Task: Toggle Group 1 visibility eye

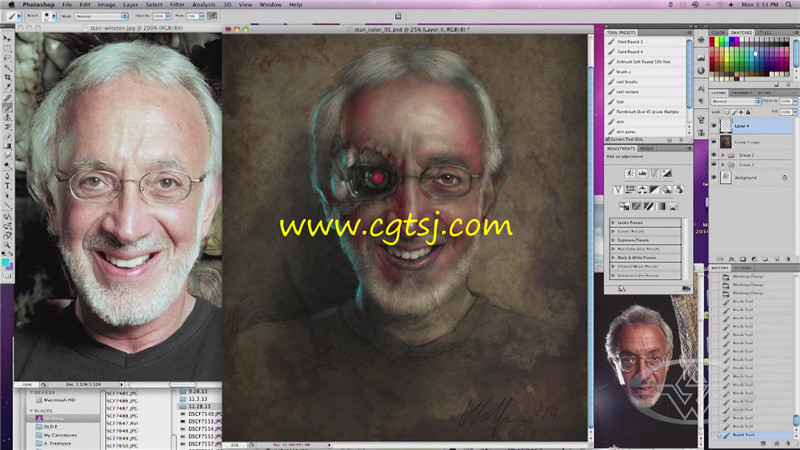Action: click(x=714, y=164)
